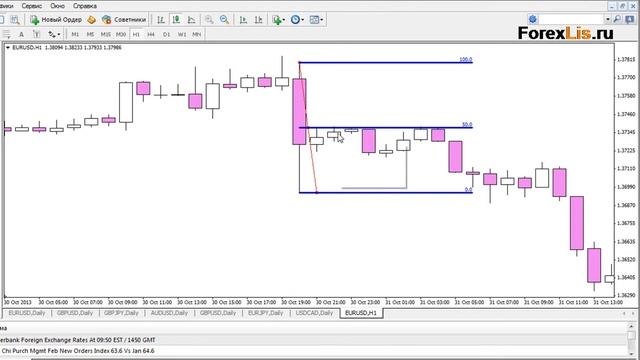Viewport: 640px width, 360px height.
Task: Zoom in on the chart
Action: (209, 20)
